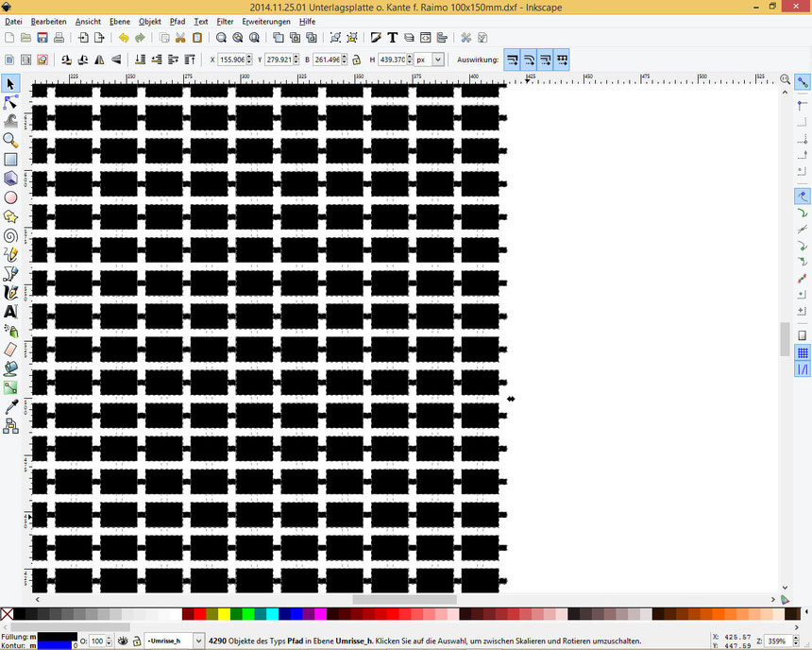
Task: Toggle snap to guides
Action: pos(803,369)
